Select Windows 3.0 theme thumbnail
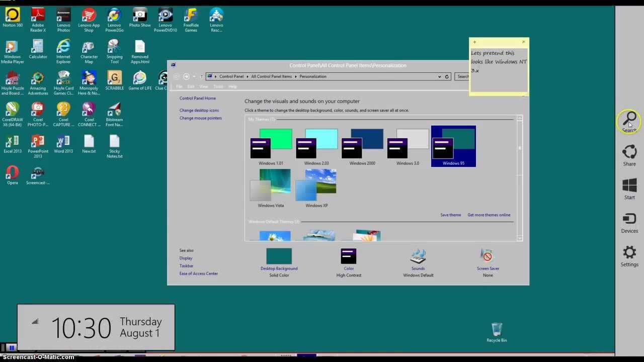 (x=408, y=147)
